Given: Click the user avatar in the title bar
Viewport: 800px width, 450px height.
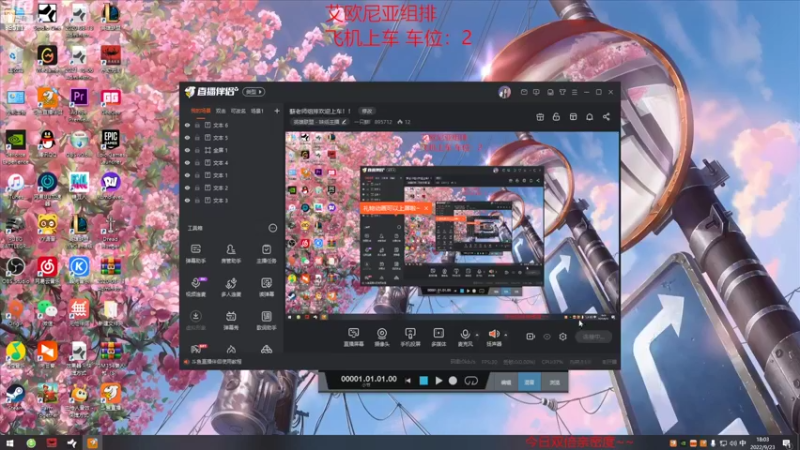Looking at the screenshot, I should click(x=505, y=92).
